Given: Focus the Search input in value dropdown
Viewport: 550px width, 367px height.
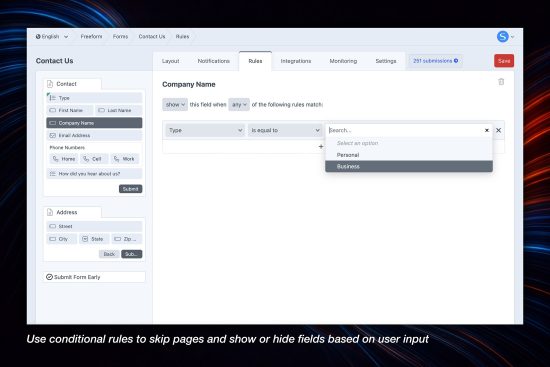Looking at the screenshot, I should point(404,130).
